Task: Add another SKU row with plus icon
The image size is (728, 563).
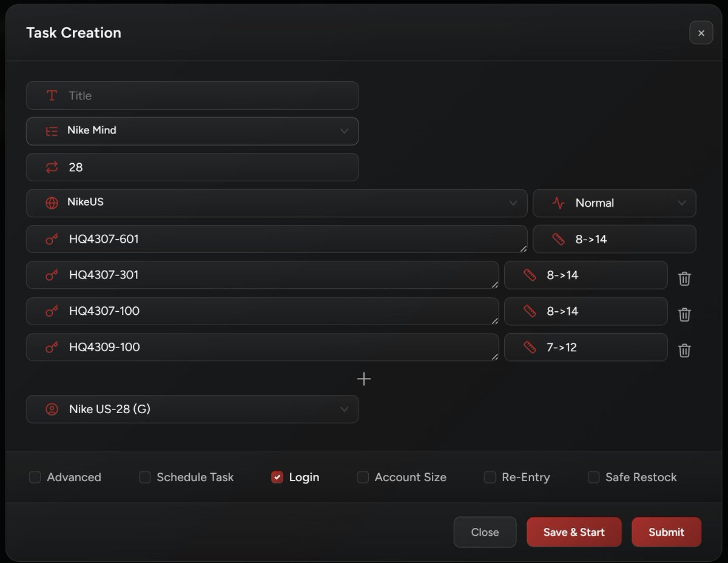Action: (364, 379)
